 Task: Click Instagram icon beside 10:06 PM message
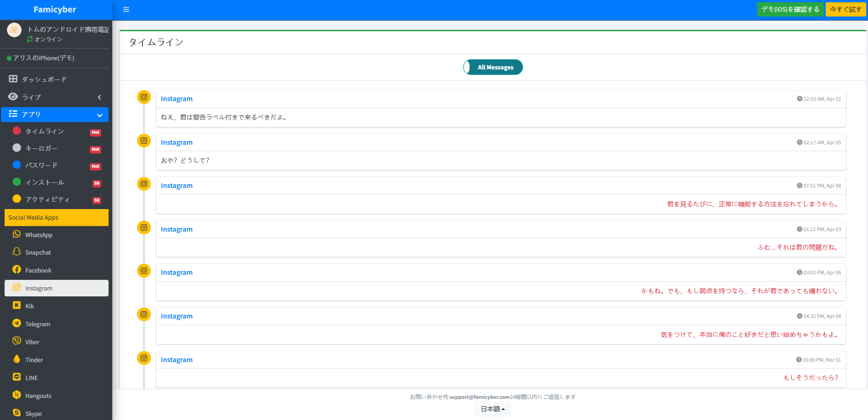click(144, 358)
